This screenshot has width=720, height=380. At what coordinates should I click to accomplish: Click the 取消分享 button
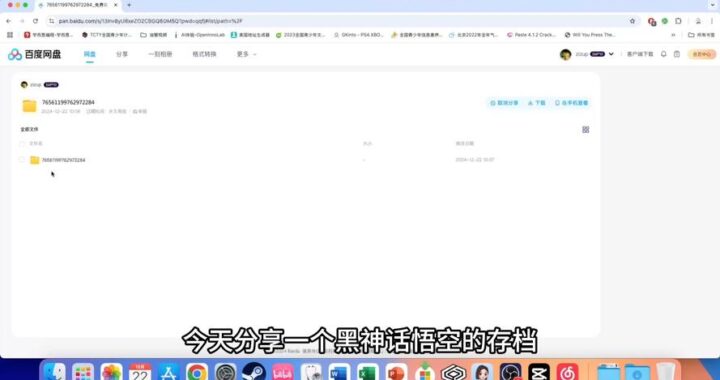[x=504, y=103]
